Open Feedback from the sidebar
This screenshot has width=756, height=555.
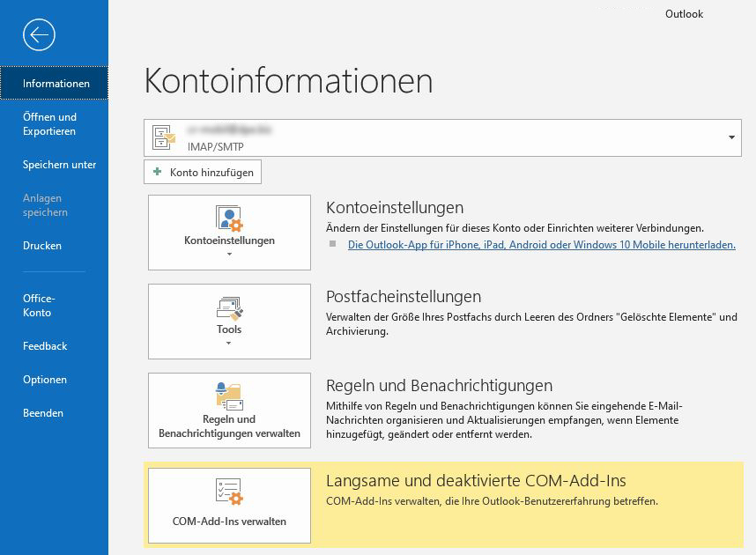(45, 346)
